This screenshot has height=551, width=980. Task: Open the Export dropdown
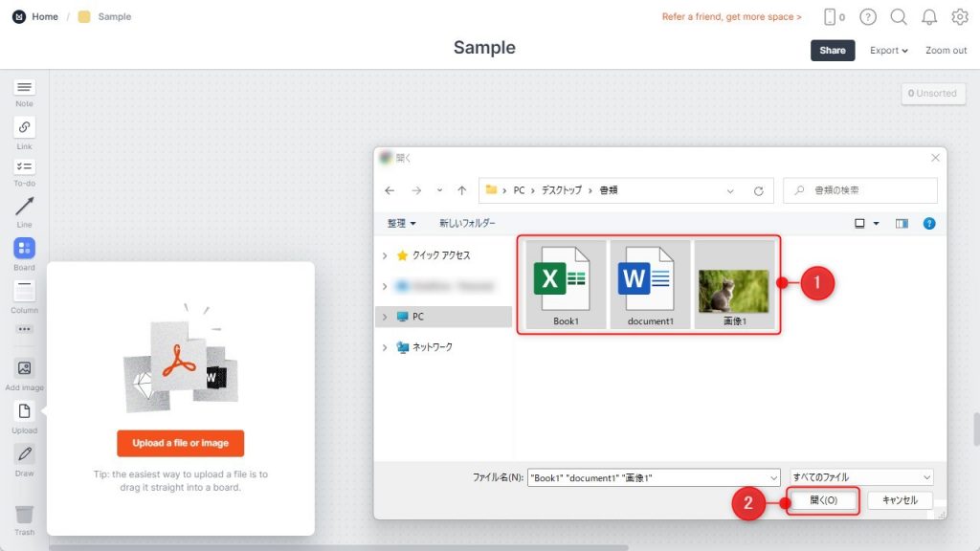pos(889,51)
